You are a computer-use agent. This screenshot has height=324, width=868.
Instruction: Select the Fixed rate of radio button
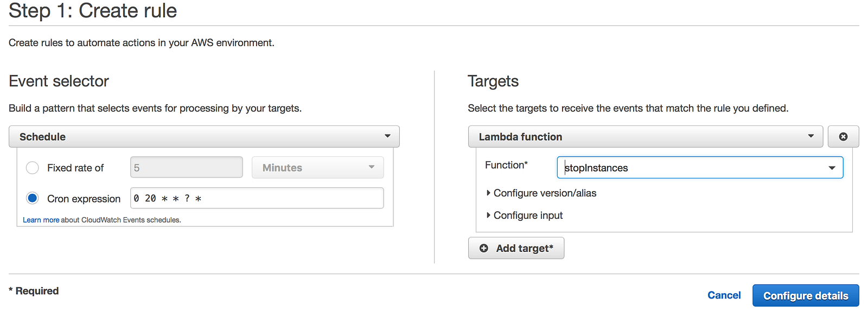click(x=33, y=168)
